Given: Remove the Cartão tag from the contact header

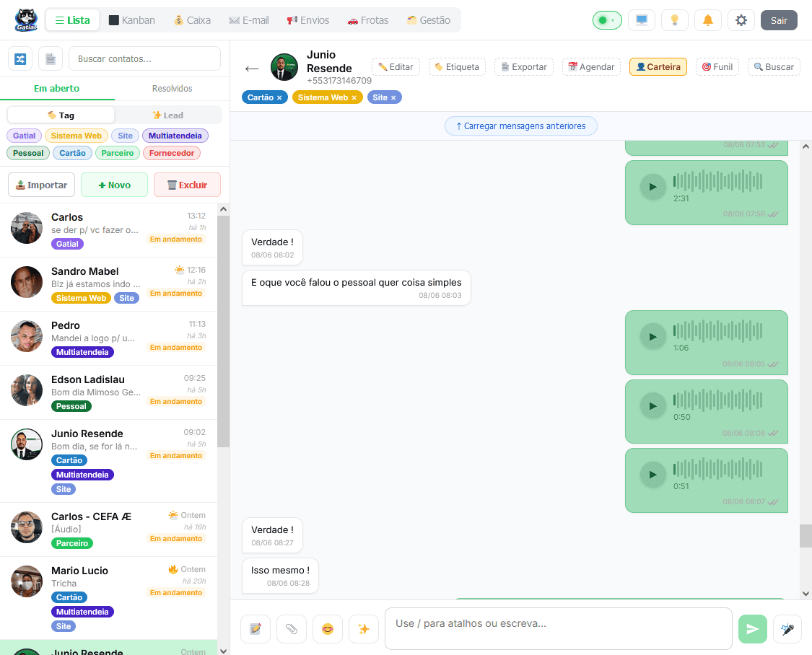Looking at the screenshot, I should pyautogui.click(x=279, y=98).
